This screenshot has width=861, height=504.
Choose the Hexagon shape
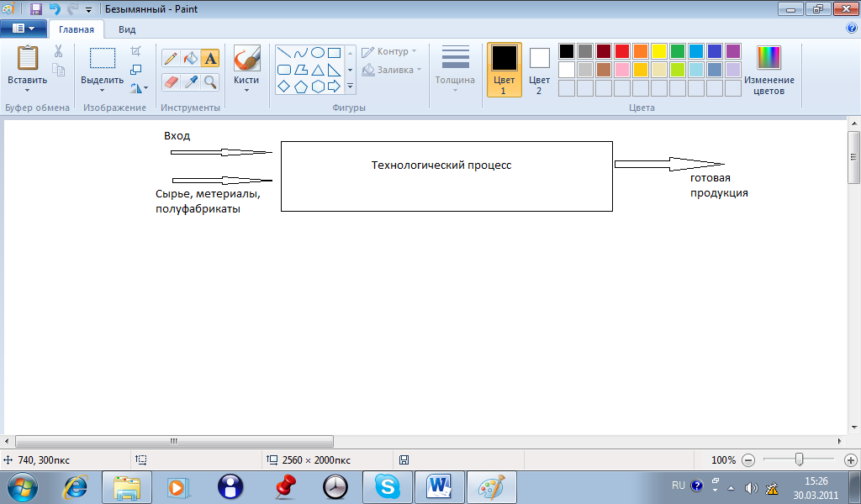[x=318, y=87]
